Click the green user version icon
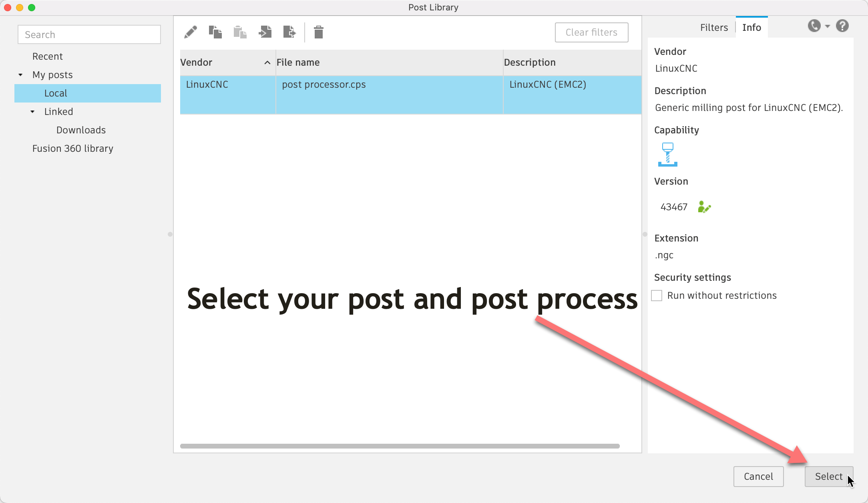Image resolution: width=868 pixels, height=503 pixels. (704, 207)
